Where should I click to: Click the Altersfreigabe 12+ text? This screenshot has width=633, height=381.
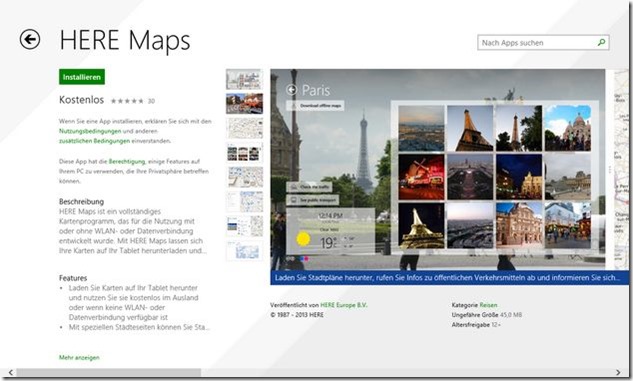(476, 324)
